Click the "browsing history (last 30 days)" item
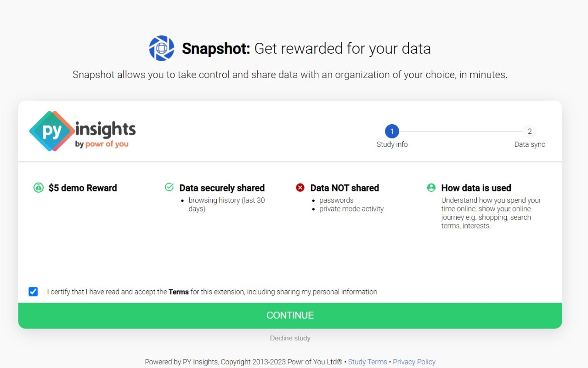 226,204
